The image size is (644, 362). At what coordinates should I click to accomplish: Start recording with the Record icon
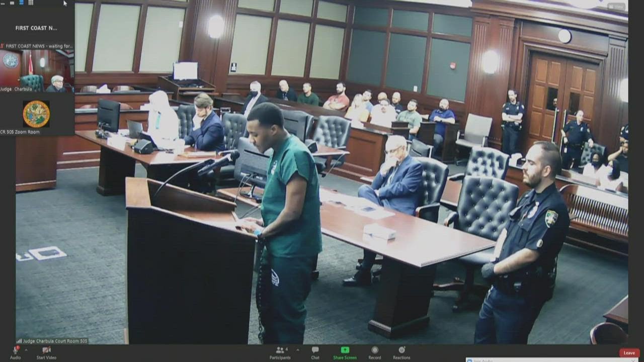coord(374,350)
